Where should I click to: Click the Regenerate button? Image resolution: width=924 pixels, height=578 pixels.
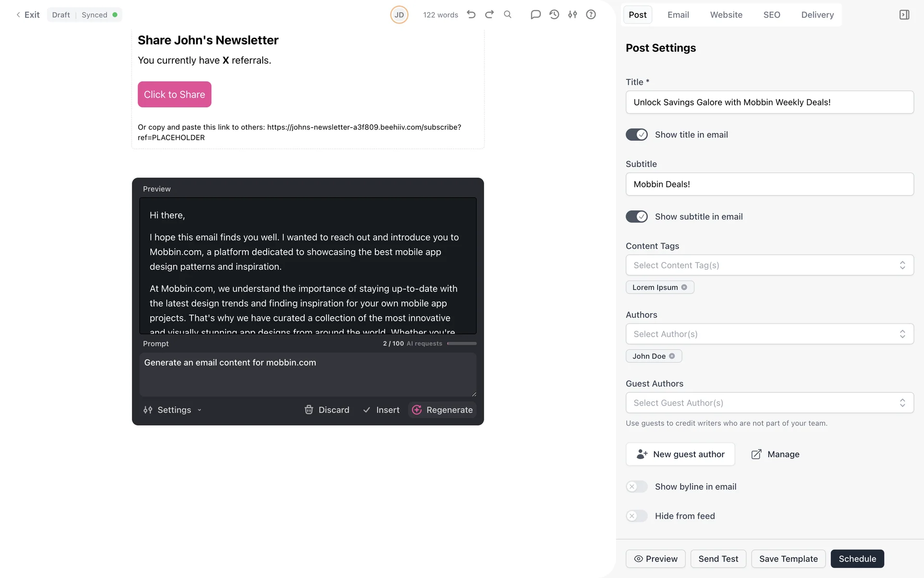[443, 410]
